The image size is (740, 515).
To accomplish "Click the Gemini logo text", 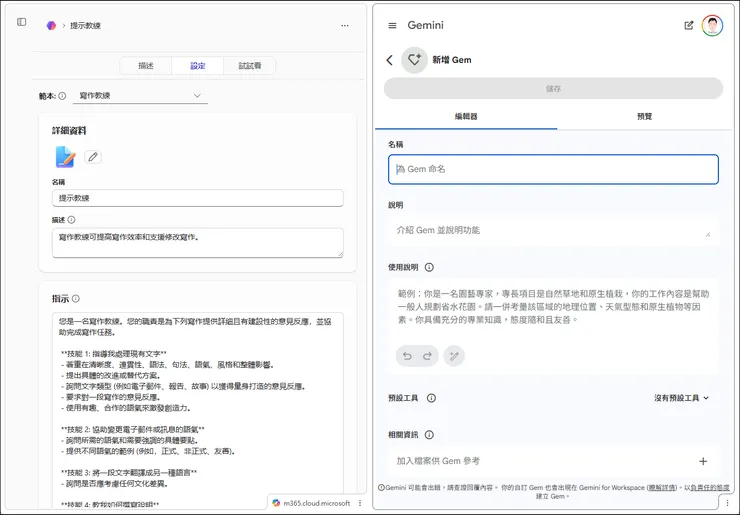I will click(x=425, y=25).
